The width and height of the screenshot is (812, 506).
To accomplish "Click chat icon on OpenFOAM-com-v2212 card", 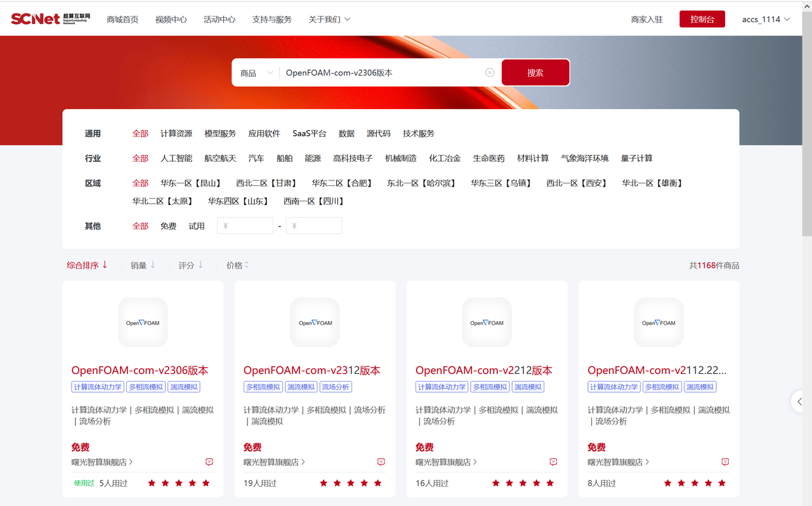I will pos(553,462).
